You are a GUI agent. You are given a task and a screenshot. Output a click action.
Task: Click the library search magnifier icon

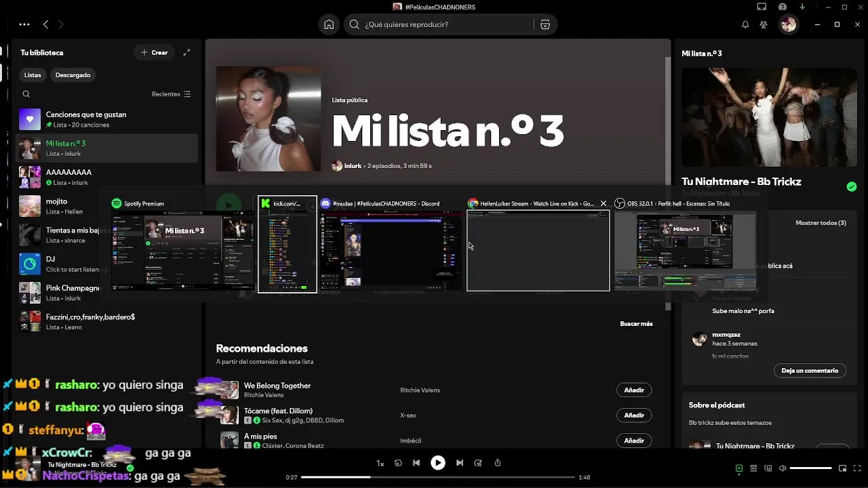26,94
